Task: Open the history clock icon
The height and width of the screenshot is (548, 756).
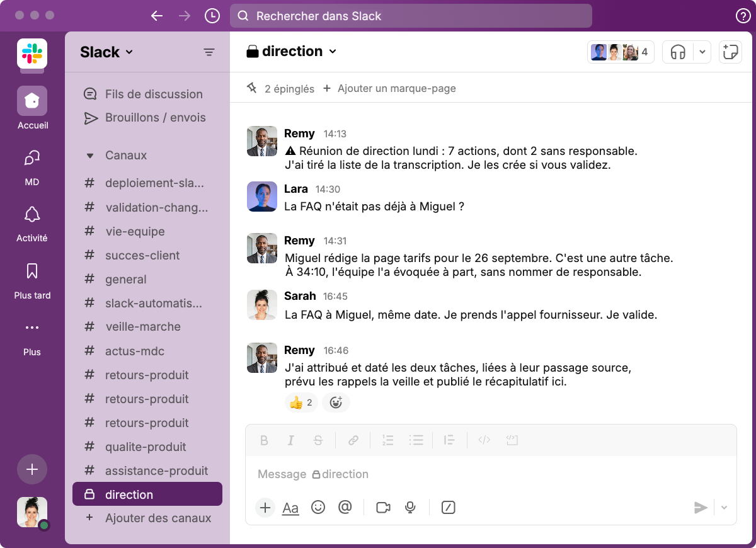Action: click(212, 16)
